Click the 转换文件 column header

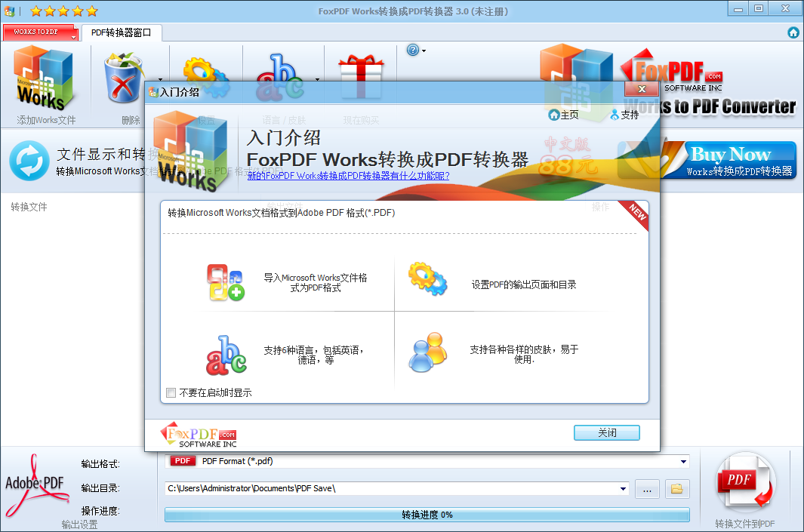click(x=29, y=207)
